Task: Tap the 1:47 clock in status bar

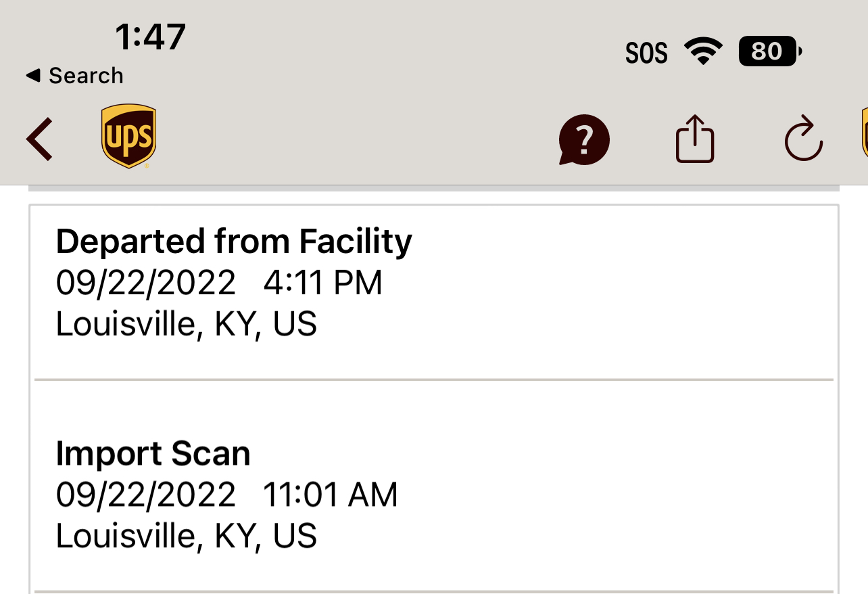Action: [150, 37]
